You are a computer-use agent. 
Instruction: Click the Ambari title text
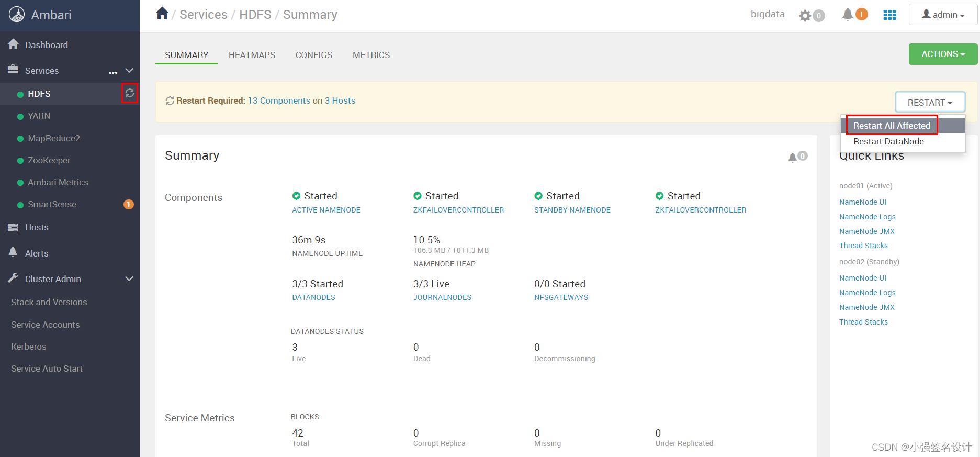(x=51, y=15)
